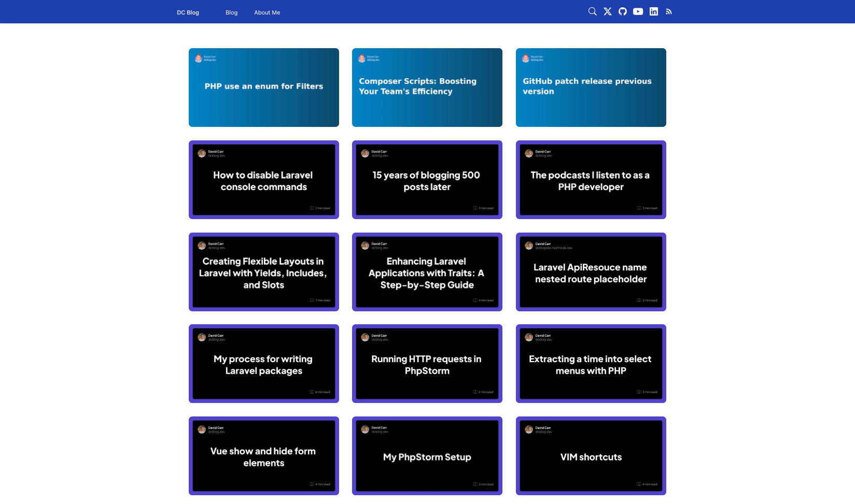Click author avatar on 'Vue show and hide' card
855x504 pixels.
pyautogui.click(x=202, y=429)
